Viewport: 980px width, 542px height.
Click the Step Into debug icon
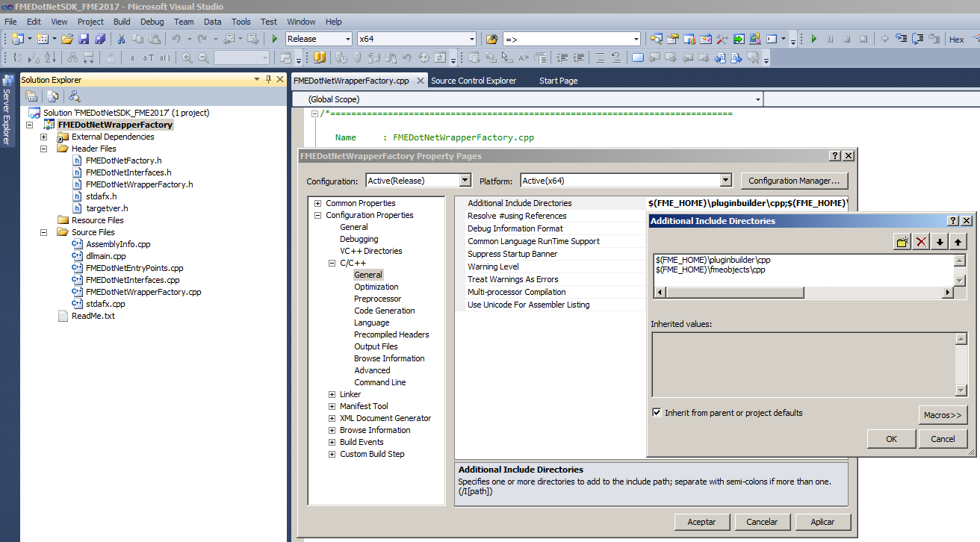tap(902, 39)
